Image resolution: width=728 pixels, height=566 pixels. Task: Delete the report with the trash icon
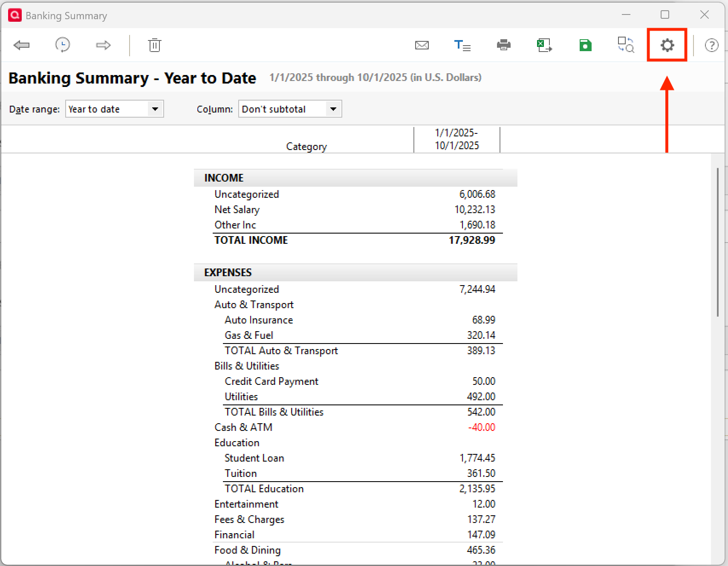tap(154, 45)
